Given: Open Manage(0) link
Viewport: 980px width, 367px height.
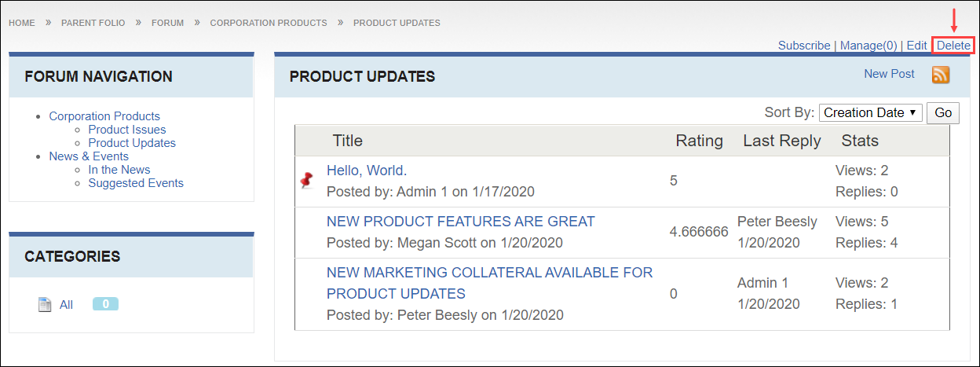Looking at the screenshot, I should pyautogui.click(x=868, y=46).
